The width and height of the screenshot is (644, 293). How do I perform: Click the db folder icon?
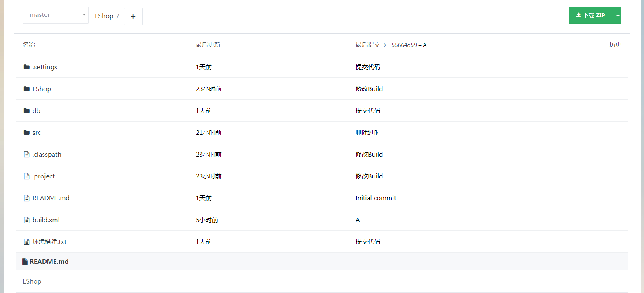27,110
